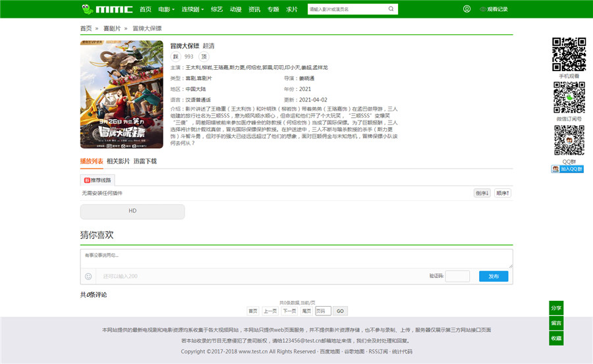Image resolution: width=593 pixels, height=364 pixels.
Task: Open the 观看记录 watch history
Action: 494,9
